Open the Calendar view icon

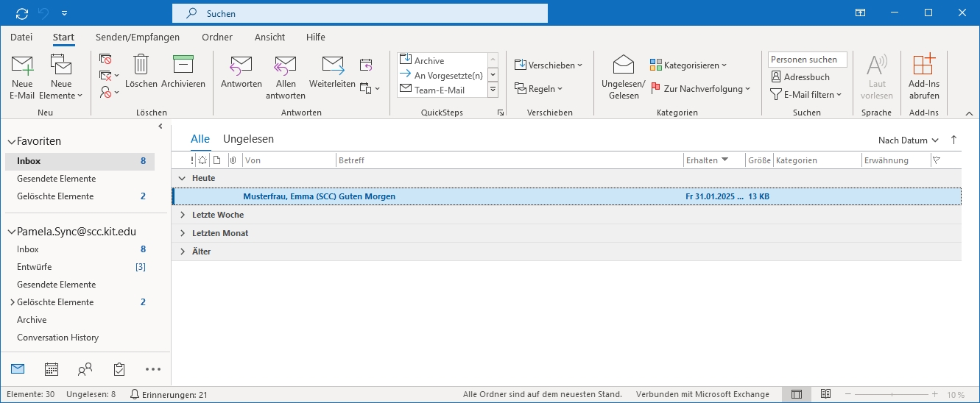pyautogui.click(x=52, y=369)
